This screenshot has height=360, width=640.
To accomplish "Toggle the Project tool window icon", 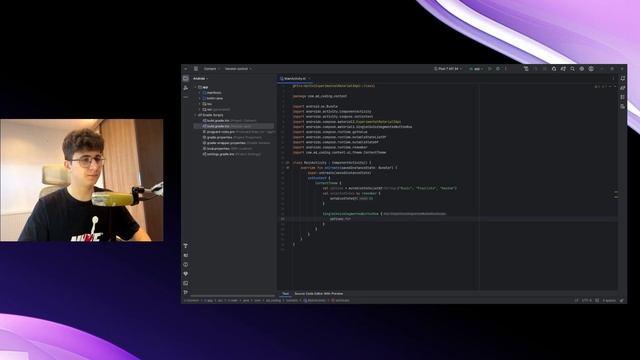I will click(186, 78).
